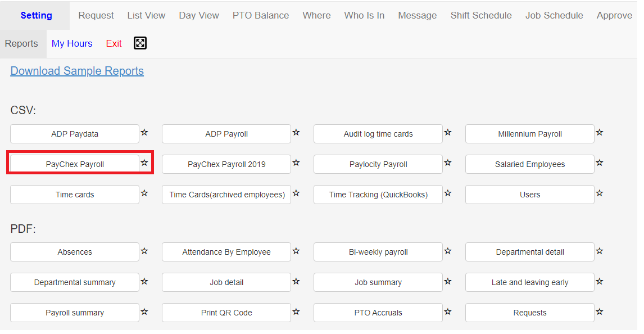Open the Payroll summary PDF report
This screenshot has width=644, height=334.
75,313
